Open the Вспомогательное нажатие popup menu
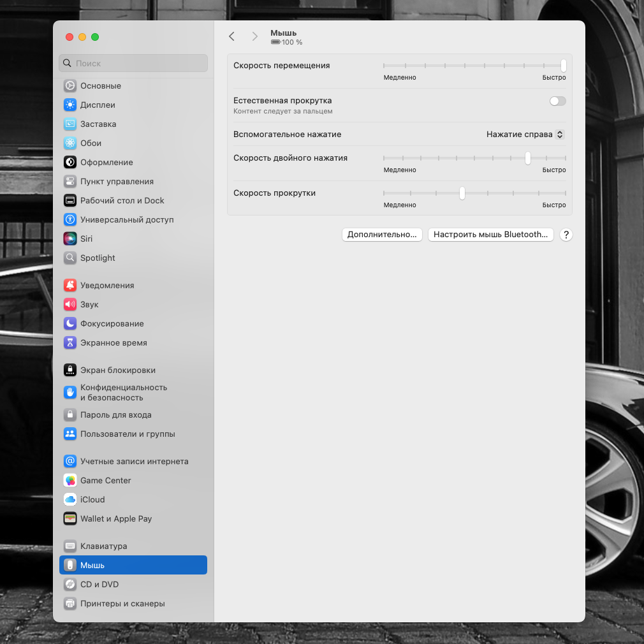 click(x=525, y=135)
